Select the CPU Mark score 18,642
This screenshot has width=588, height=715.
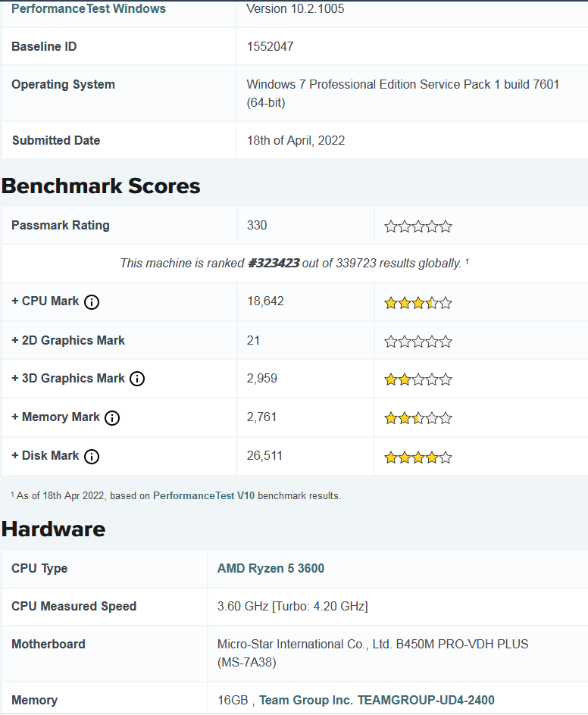coord(265,301)
